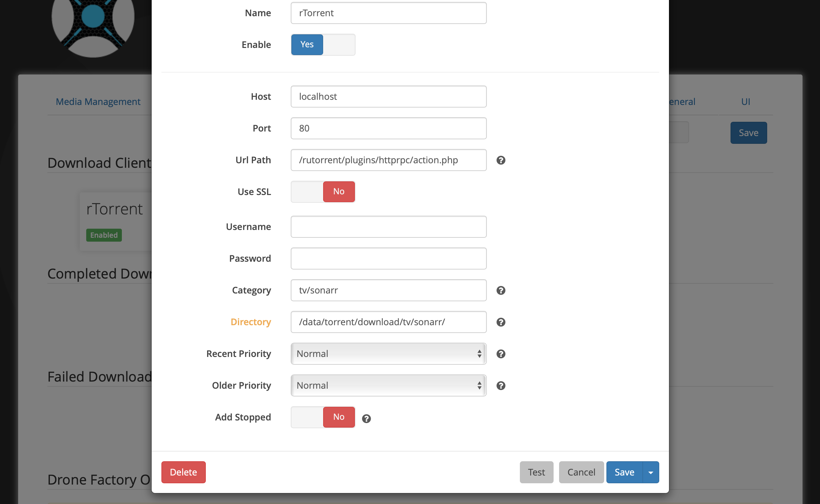Click help icon for Recent Priority
This screenshot has width=820, height=504.
[500, 354]
